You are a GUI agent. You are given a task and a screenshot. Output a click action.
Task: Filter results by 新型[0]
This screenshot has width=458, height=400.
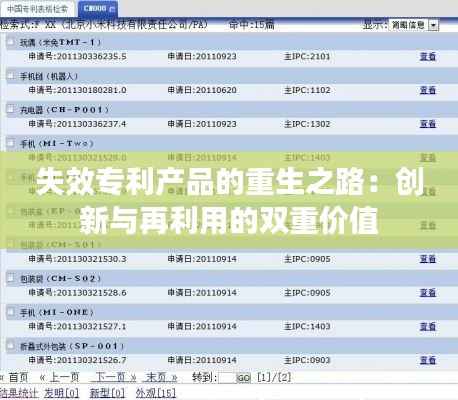coord(107,393)
